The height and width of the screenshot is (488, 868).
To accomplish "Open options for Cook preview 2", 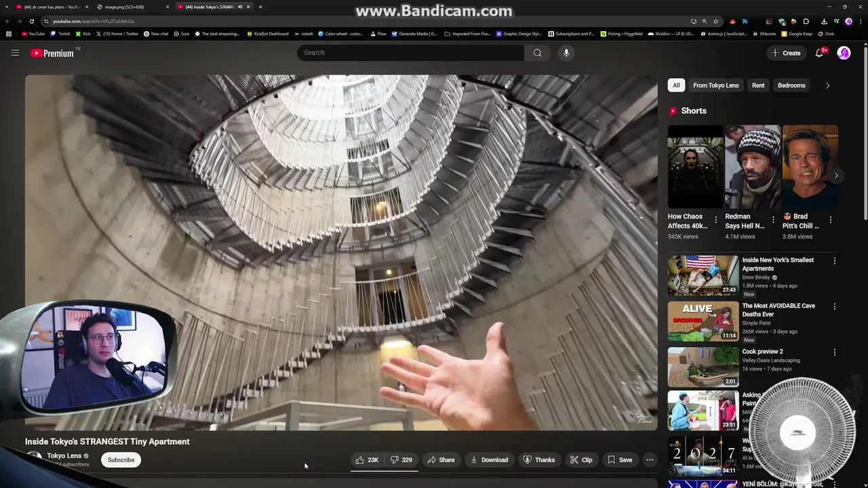I will (834, 352).
